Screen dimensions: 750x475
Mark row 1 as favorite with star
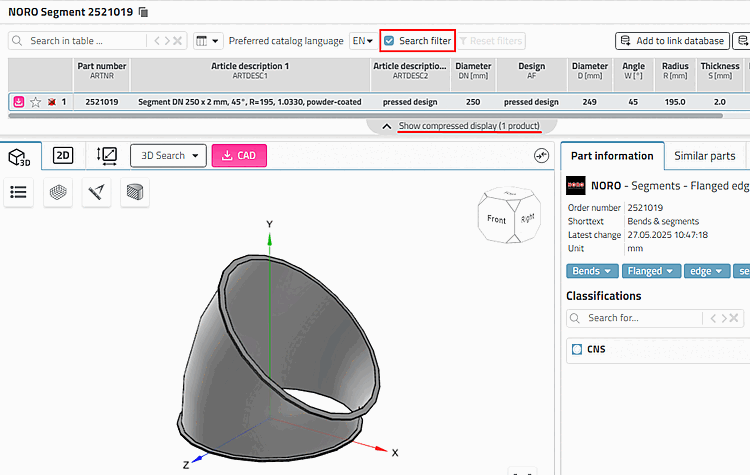(35, 102)
